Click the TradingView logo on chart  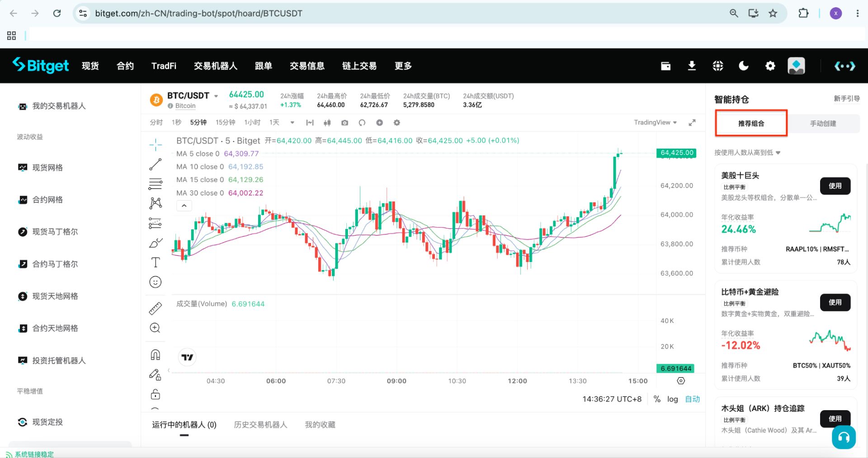(187, 357)
